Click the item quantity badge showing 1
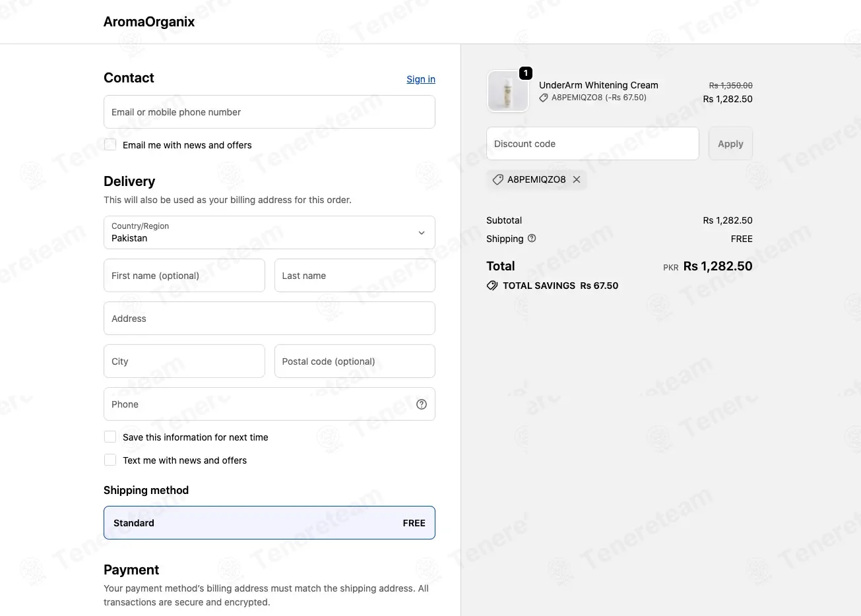Image resolution: width=861 pixels, height=616 pixels. 526,73
